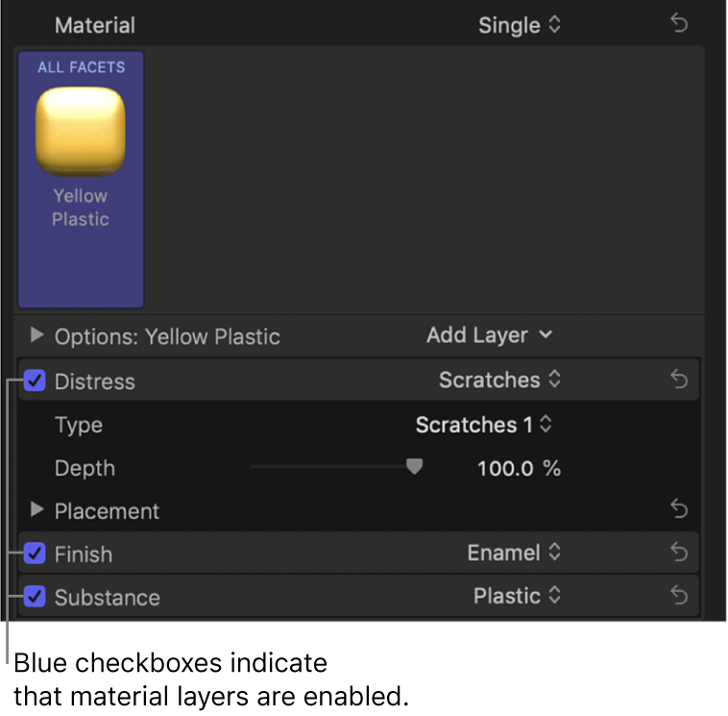
Task: Click the Depth value field showing 100.0 %
Action: click(519, 469)
